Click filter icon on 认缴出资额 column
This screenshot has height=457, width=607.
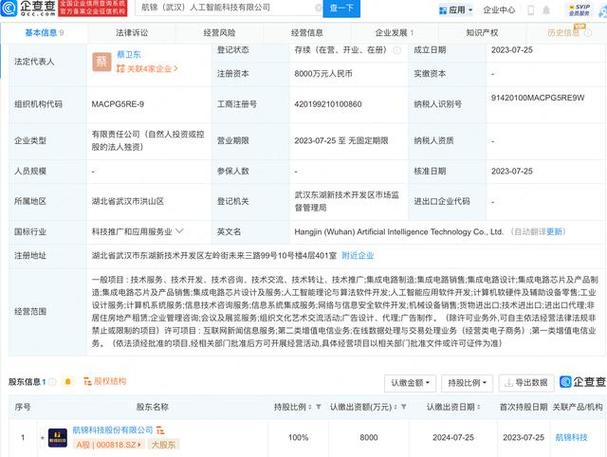(403, 407)
